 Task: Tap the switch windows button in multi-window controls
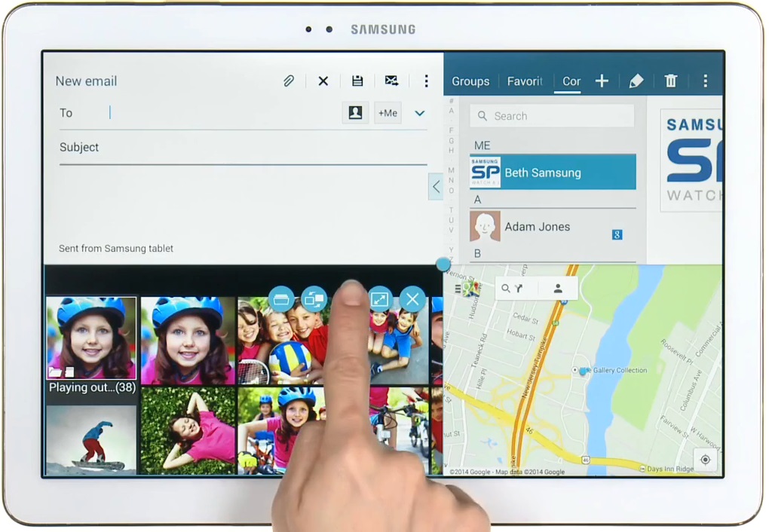tap(314, 299)
